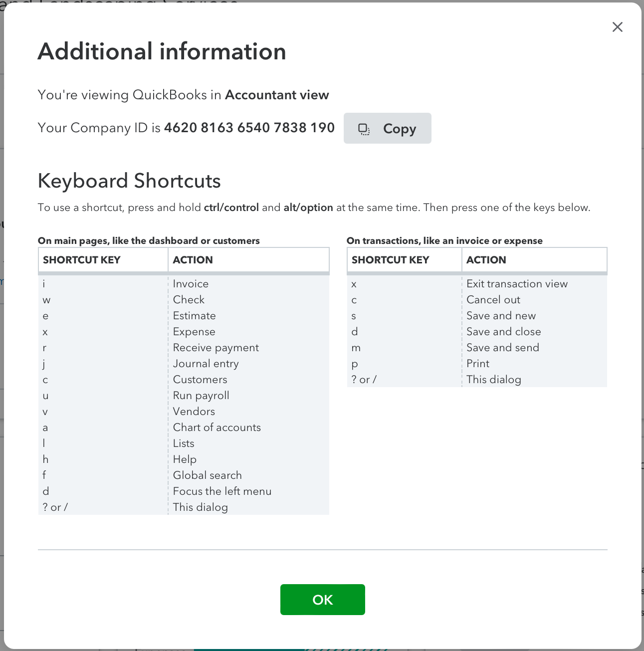The height and width of the screenshot is (651, 644).
Task: Click shortcut key 'u' for Run payroll
Action: click(x=45, y=396)
